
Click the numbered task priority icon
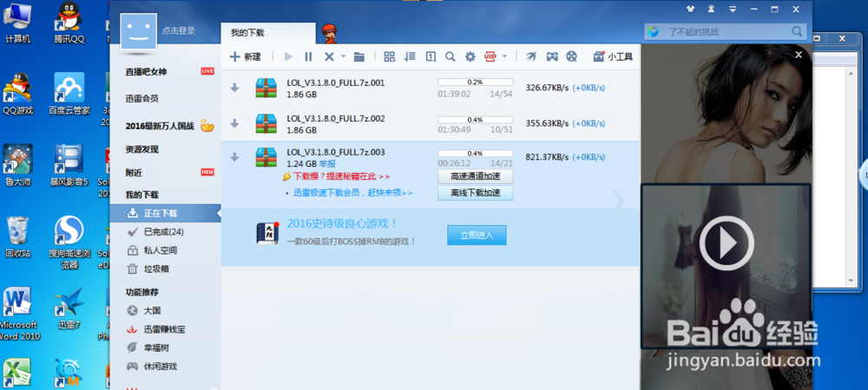click(x=431, y=56)
